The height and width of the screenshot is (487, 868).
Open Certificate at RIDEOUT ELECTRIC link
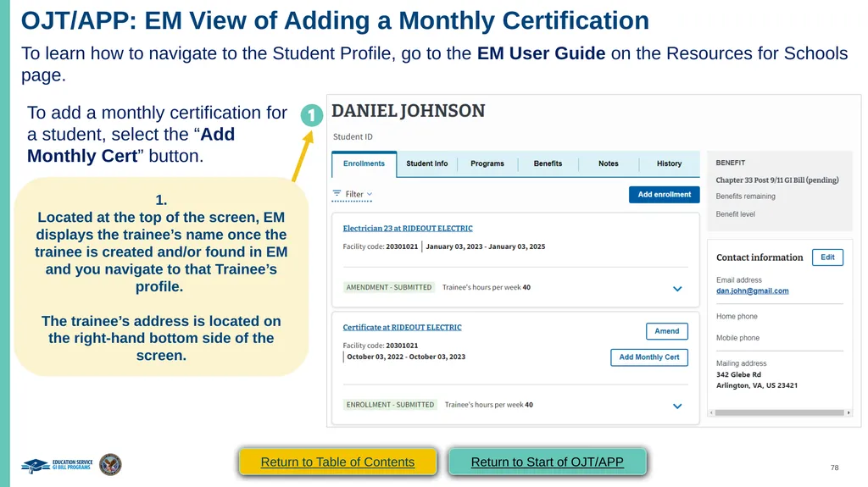[402, 327]
